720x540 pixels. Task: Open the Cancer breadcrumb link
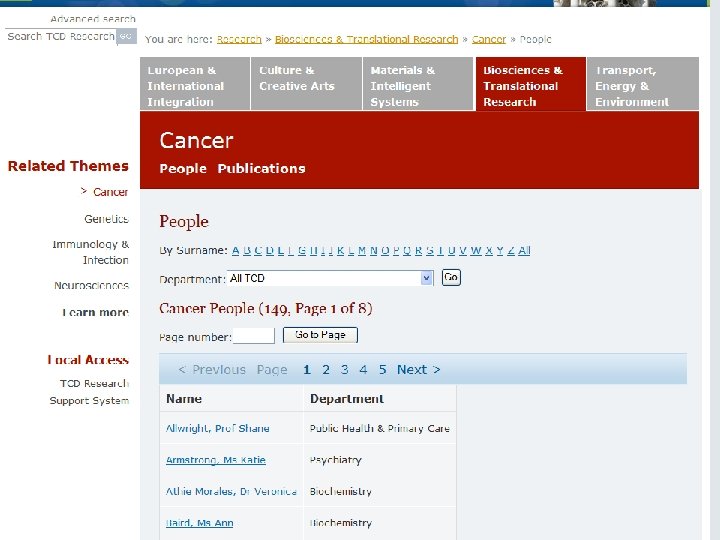[x=489, y=39]
